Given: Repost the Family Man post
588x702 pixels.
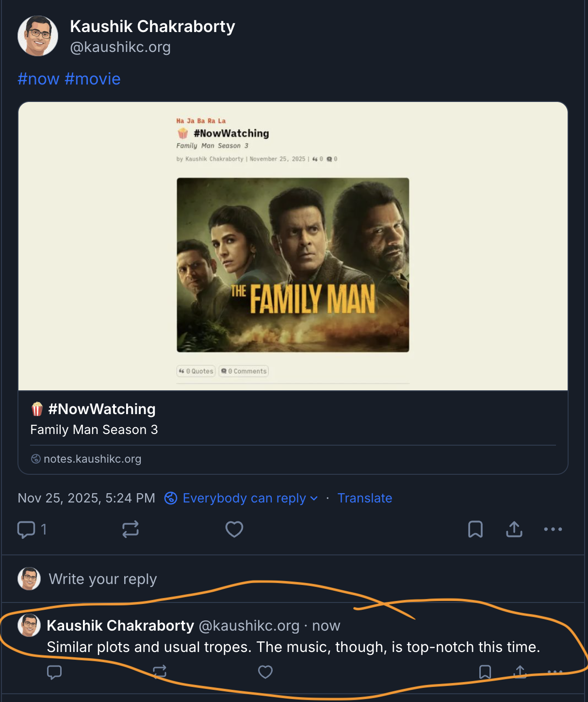Looking at the screenshot, I should [x=131, y=529].
